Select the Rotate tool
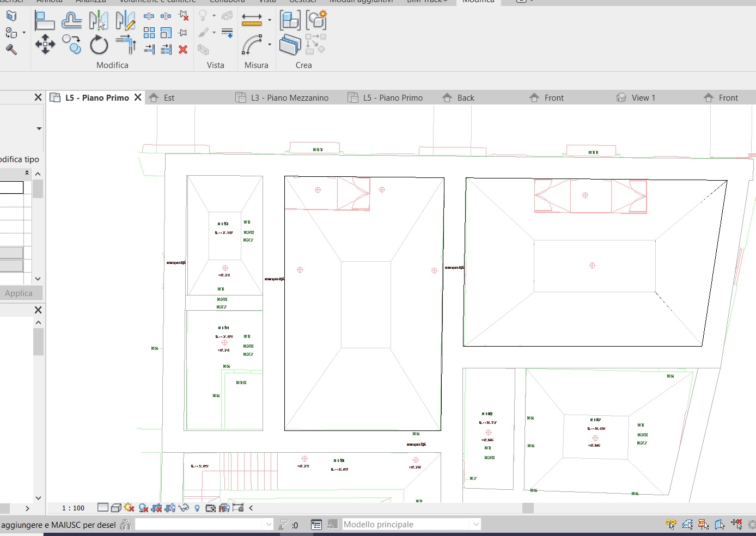This screenshot has height=536, width=756. click(x=99, y=45)
